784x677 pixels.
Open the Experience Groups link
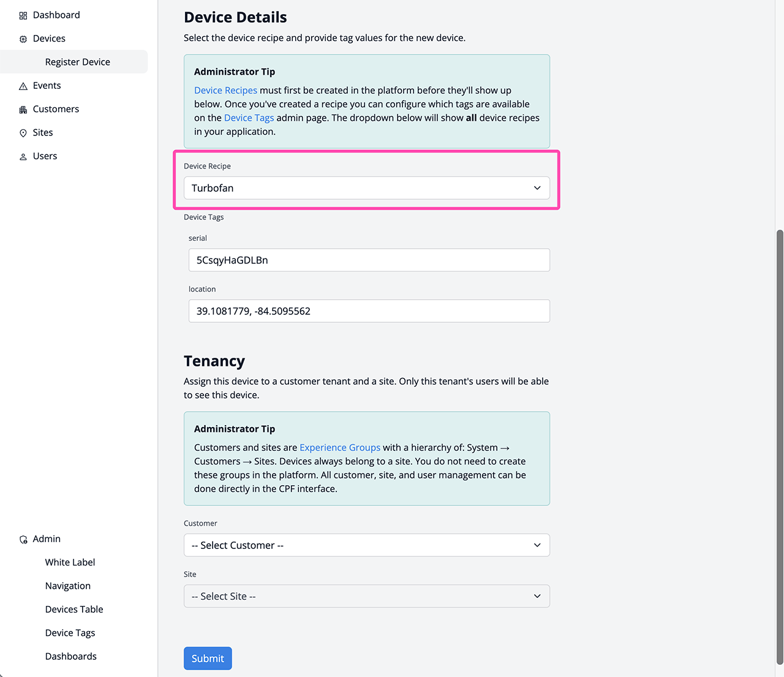(x=340, y=448)
